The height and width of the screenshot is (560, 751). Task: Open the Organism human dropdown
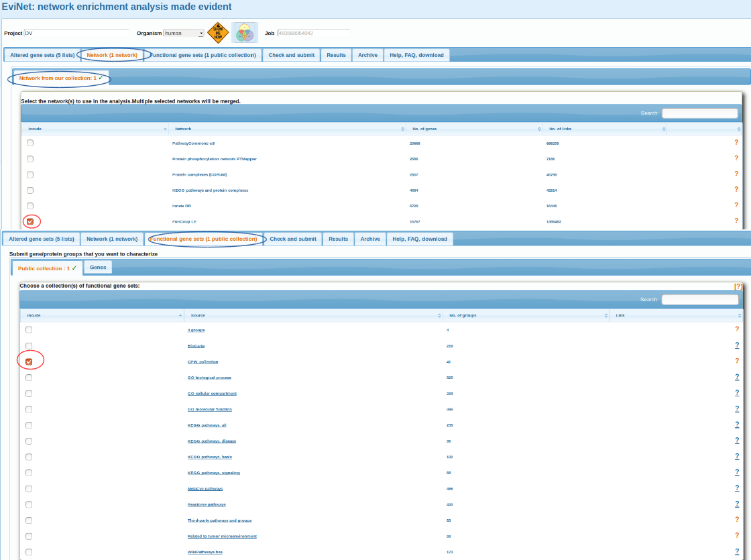pyautogui.click(x=184, y=33)
